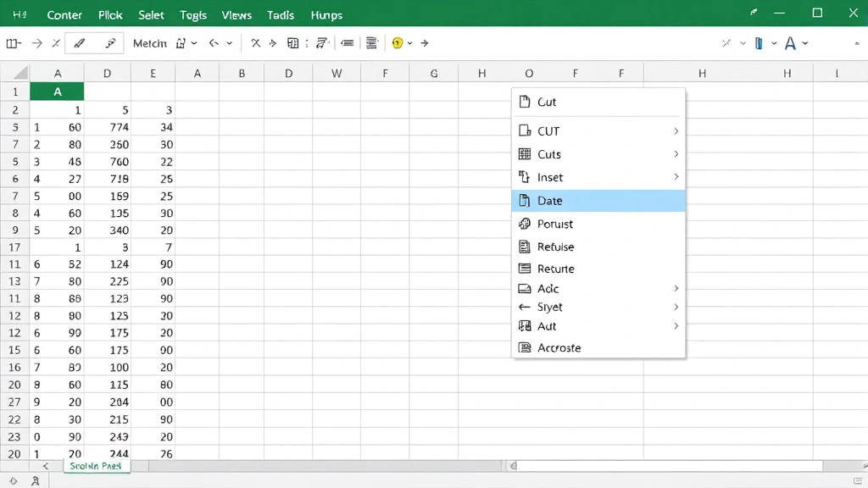Viewport: 868px width, 488px height.
Task: Select the green highlighted cell containing A
Action: click(57, 91)
